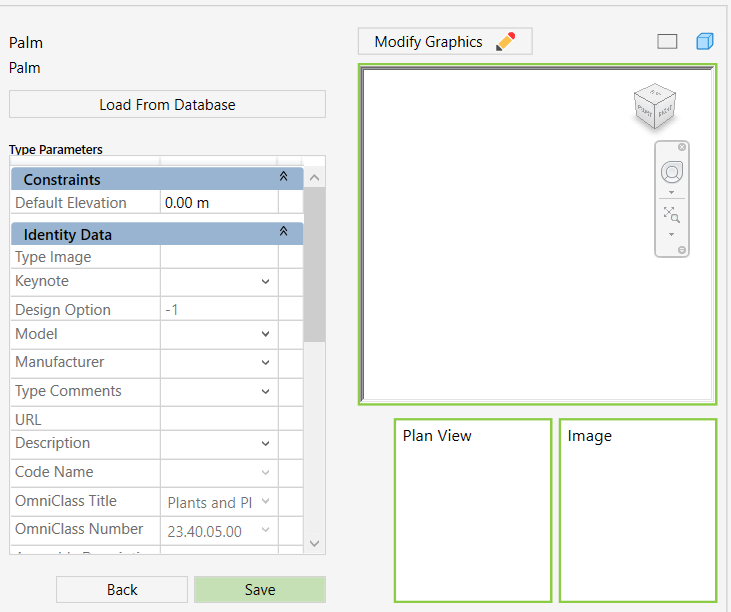Click Load From Database
The width and height of the screenshot is (731, 612).
(167, 104)
